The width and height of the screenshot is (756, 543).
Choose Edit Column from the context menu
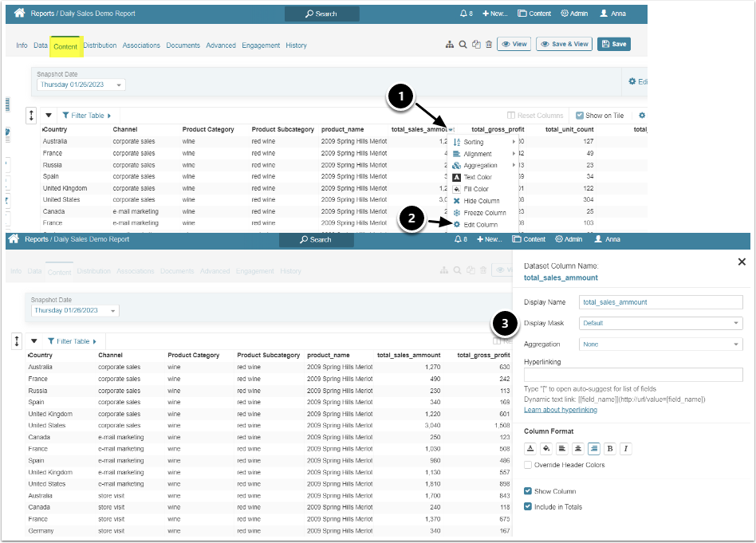tap(480, 225)
